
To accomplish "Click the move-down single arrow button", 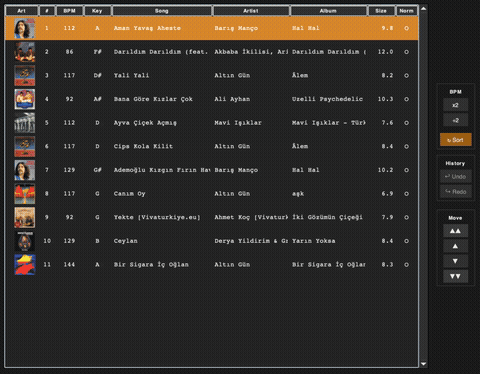I will (x=455, y=261).
